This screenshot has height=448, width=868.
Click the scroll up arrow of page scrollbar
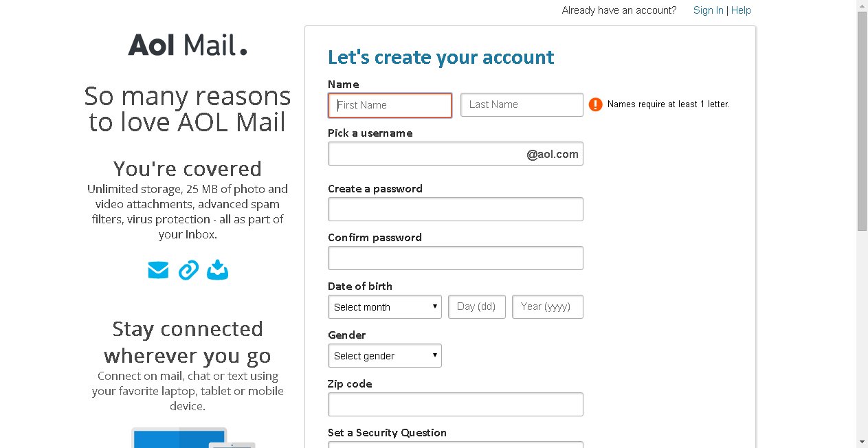pos(862,5)
